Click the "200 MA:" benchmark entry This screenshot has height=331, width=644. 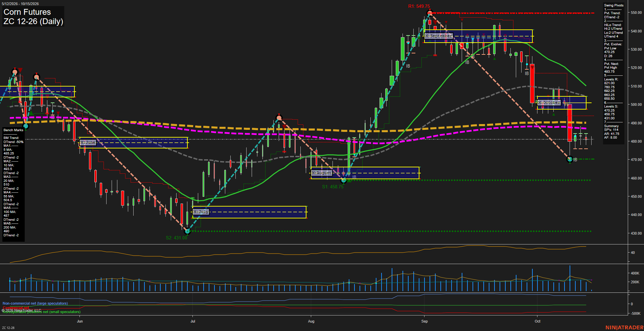(10, 228)
